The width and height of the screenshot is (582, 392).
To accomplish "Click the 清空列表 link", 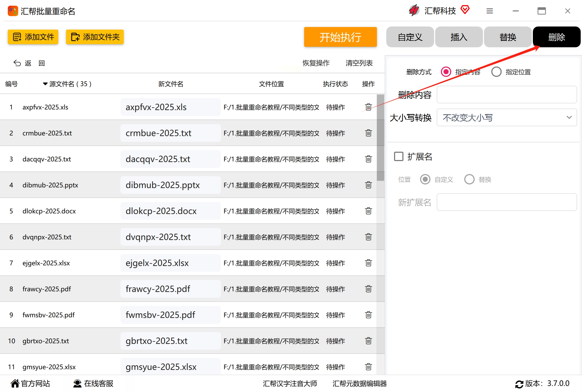I will (359, 63).
